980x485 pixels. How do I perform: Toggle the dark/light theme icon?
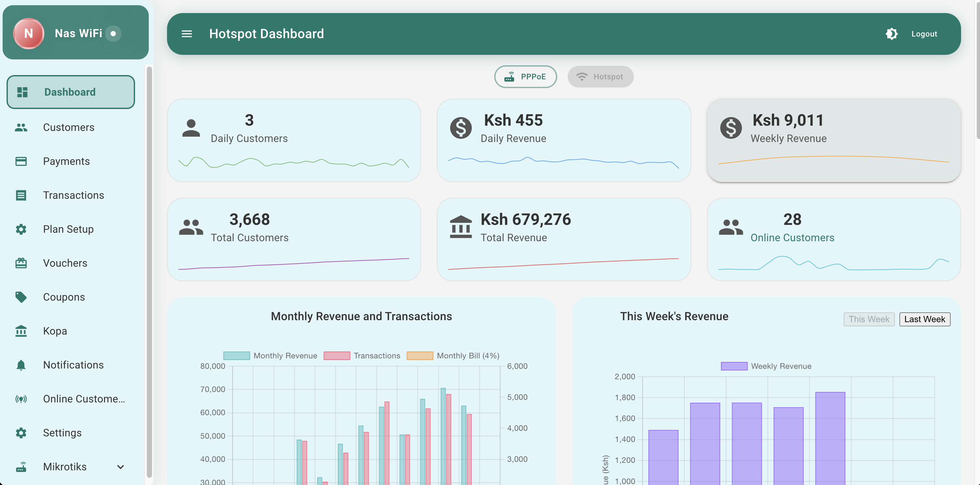point(891,34)
